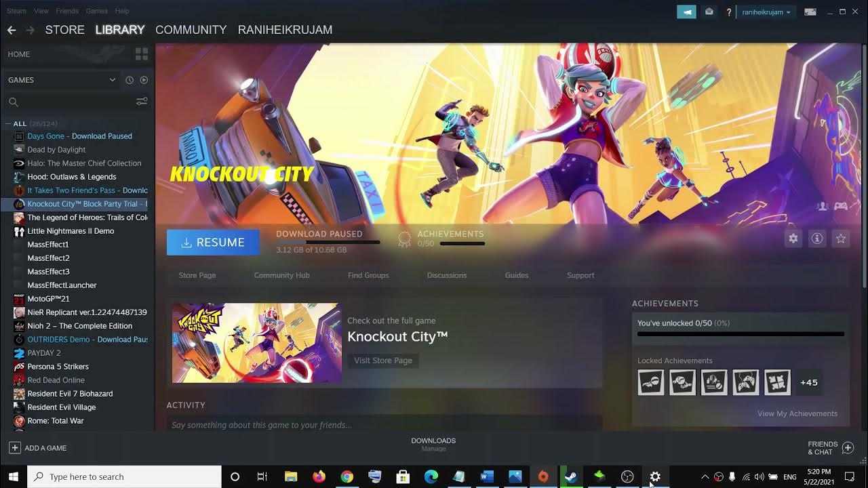Resume the Knockout City download
Viewport: 868px width, 488px height.
pyautogui.click(x=213, y=242)
